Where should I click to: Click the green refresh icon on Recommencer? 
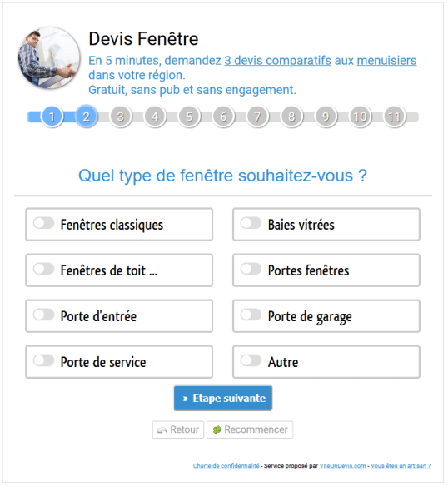(217, 430)
